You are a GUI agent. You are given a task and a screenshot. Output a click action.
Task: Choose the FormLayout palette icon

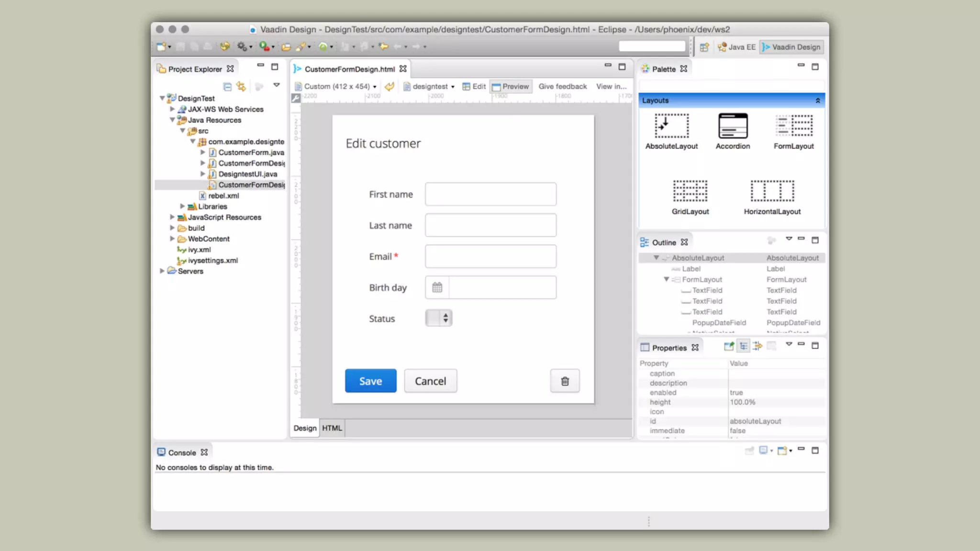click(793, 126)
